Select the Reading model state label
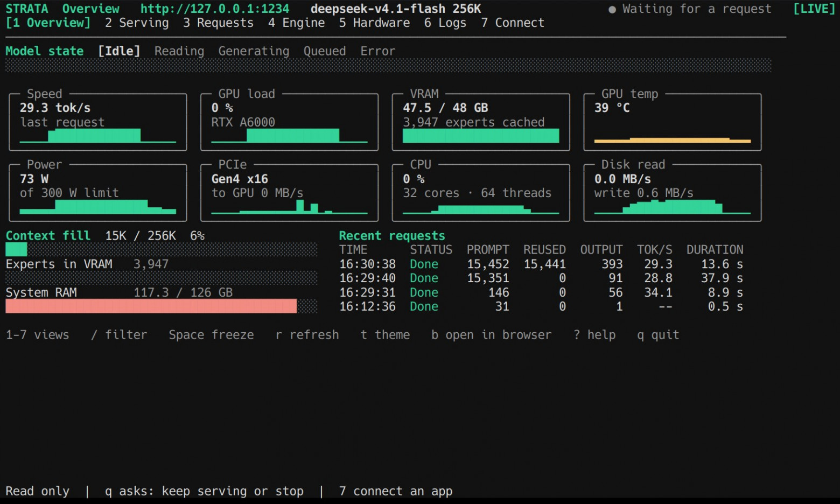 pyautogui.click(x=179, y=51)
